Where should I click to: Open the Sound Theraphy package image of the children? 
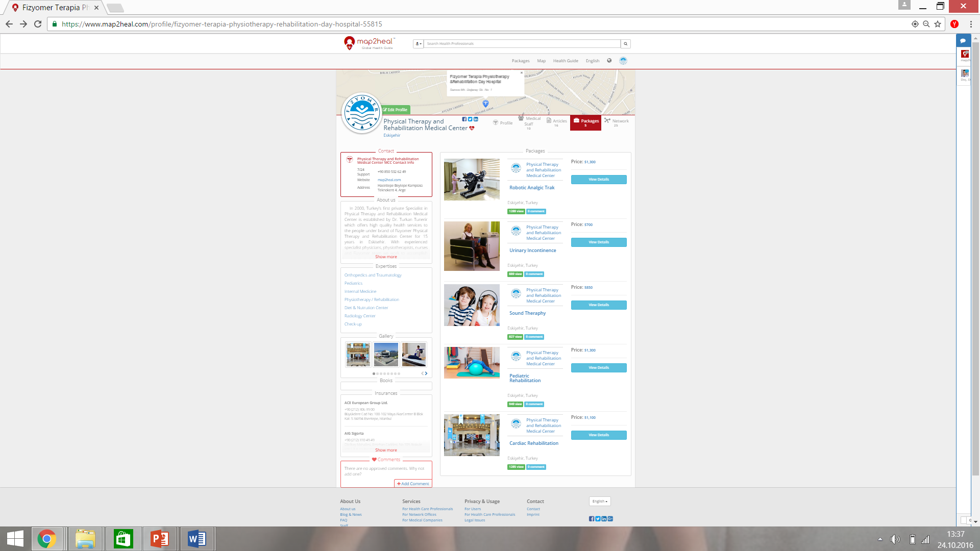(x=472, y=305)
